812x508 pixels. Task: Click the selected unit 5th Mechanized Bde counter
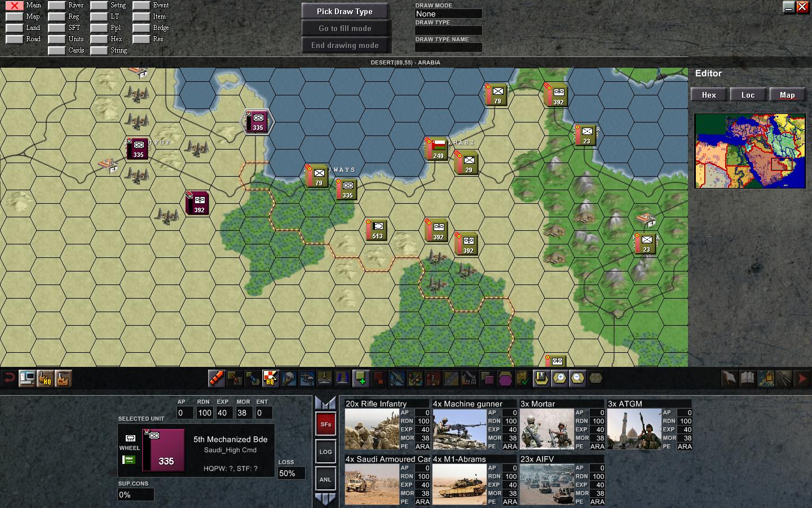coord(165,450)
